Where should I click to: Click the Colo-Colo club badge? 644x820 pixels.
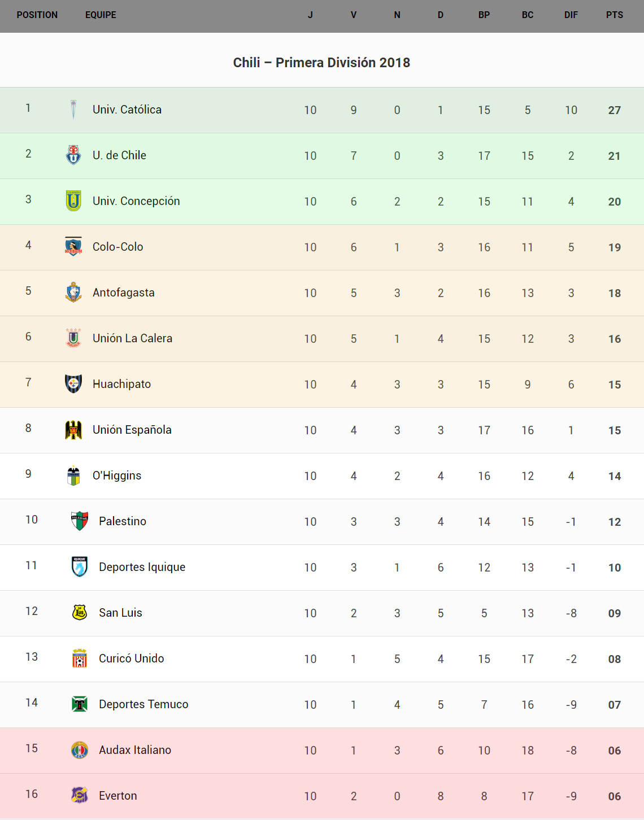click(73, 246)
